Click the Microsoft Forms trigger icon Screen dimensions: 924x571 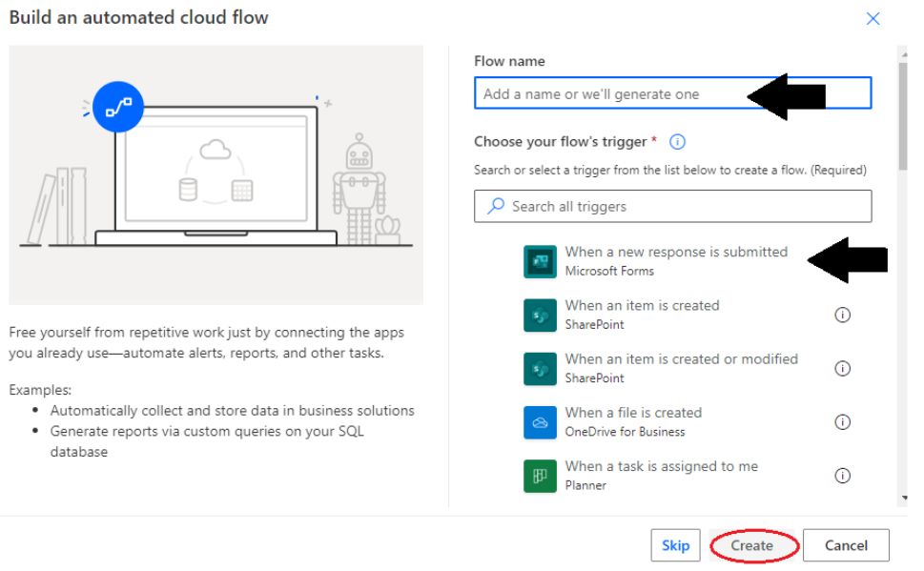coord(540,261)
